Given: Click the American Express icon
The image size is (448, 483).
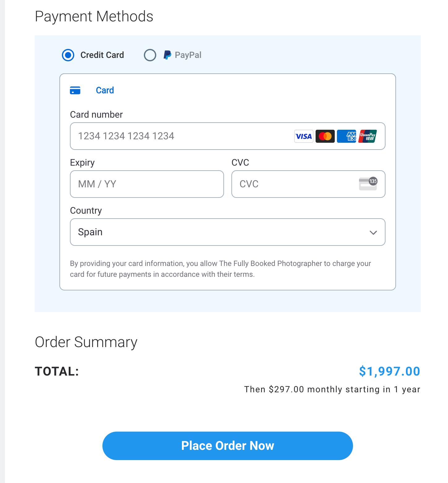Looking at the screenshot, I should click(x=346, y=136).
